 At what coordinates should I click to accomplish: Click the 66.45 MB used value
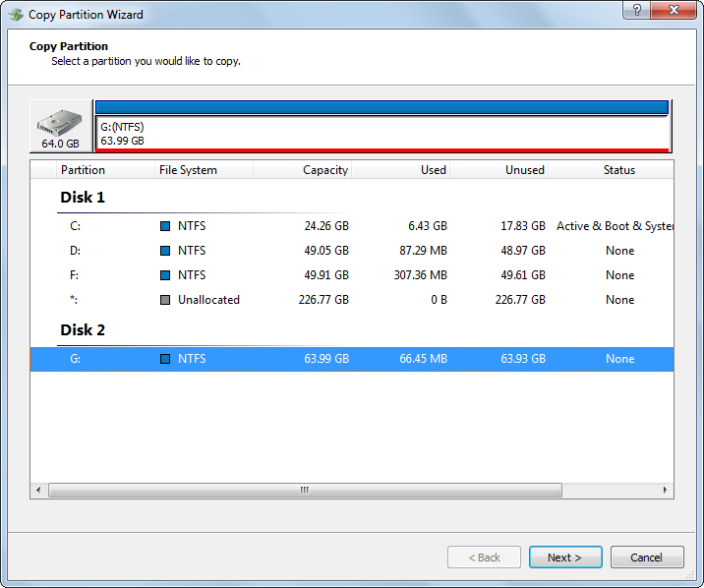coord(424,359)
